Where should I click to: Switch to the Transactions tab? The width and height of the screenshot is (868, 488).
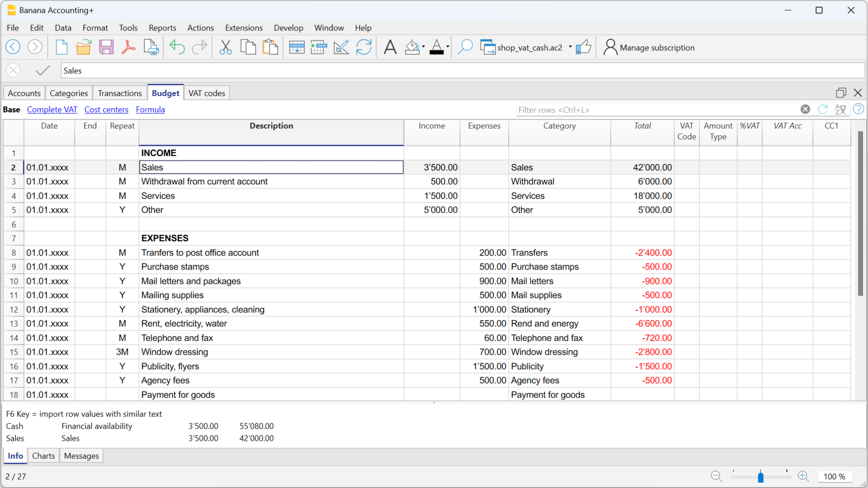(x=120, y=93)
